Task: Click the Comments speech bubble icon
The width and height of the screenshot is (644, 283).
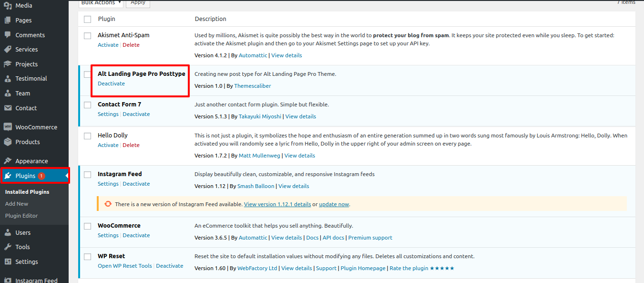Action: pyautogui.click(x=8, y=35)
